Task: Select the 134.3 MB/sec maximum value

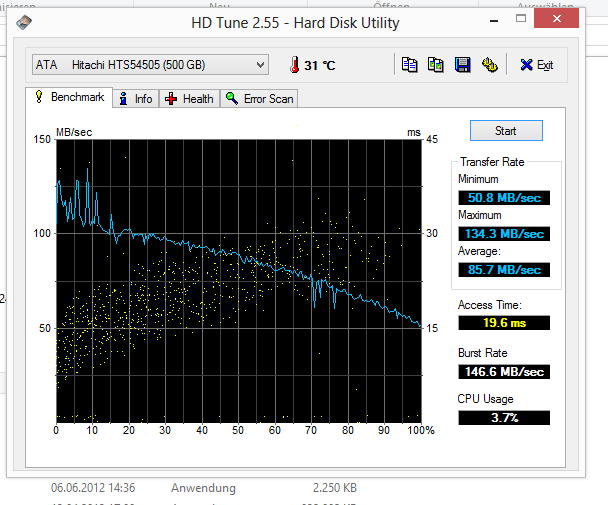Action: coord(504,234)
